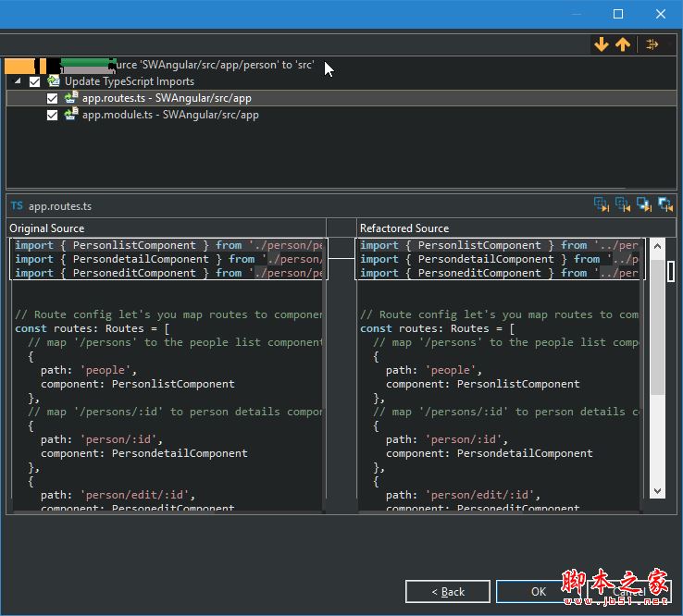Image resolution: width=683 pixels, height=616 pixels.
Task: Click the PersondetailComponent import line in Refactored Source
Action: [499, 259]
